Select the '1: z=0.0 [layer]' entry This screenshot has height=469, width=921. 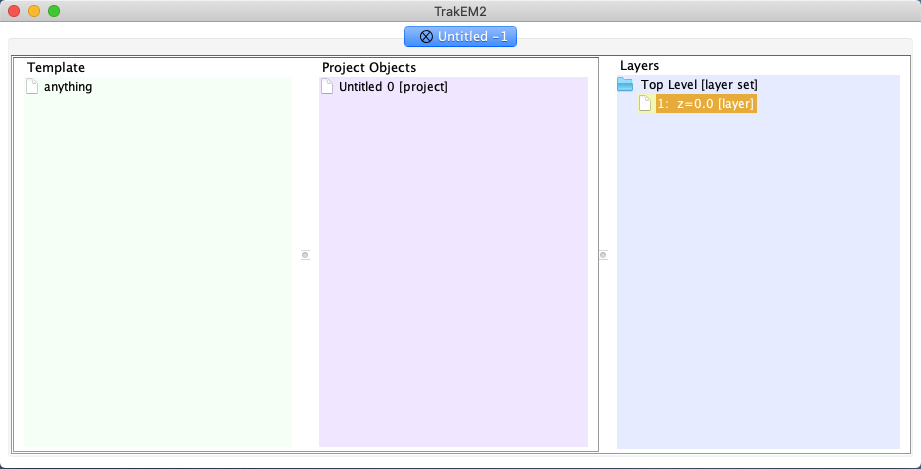click(x=705, y=104)
